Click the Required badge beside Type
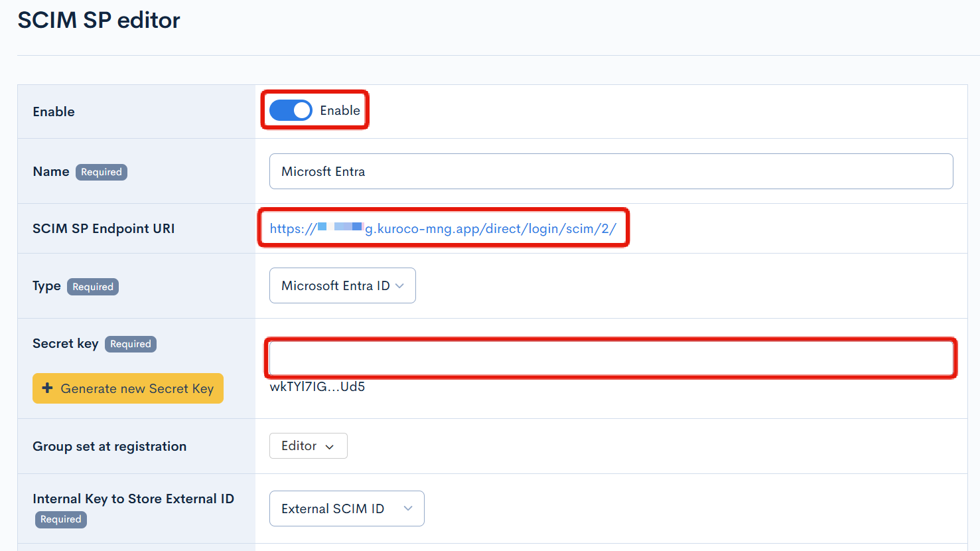Image resolution: width=980 pixels, height=551 pixels. point(93,287)
